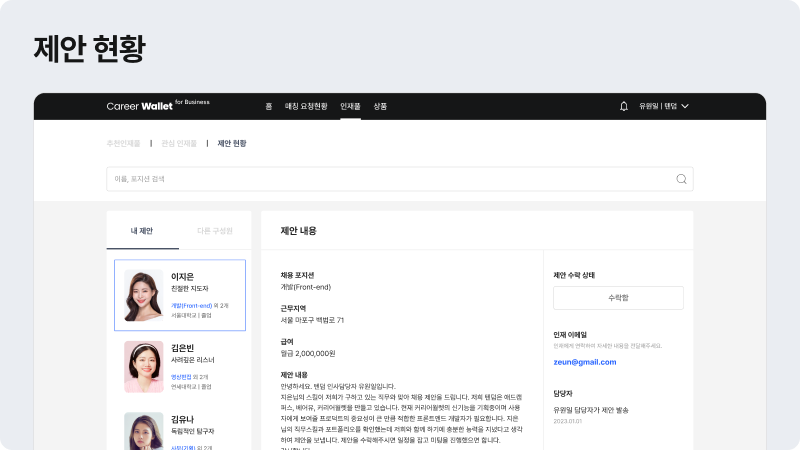800x450 pixels.
Task: Open 영상편집 link on 김은빈 card
Action: click(x=181, y=377)
